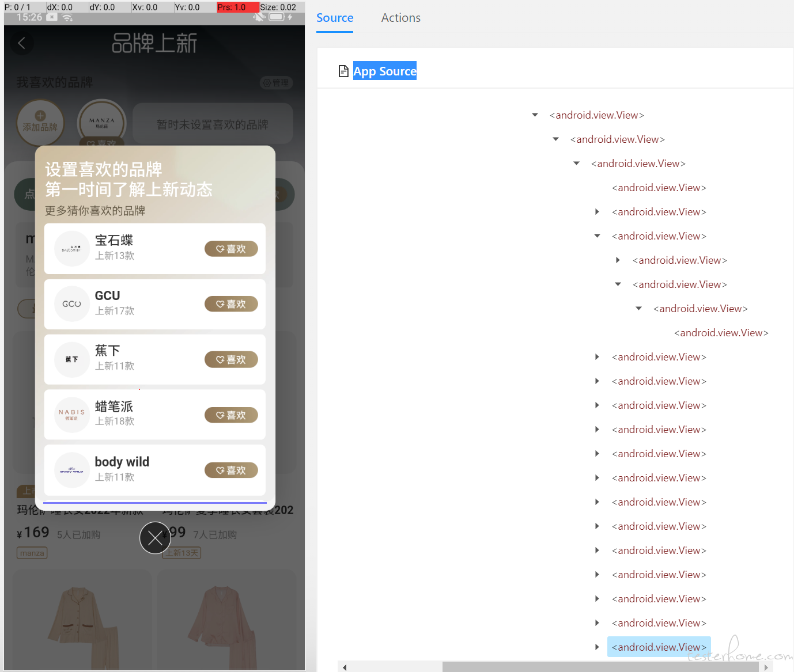Image resolution: width=794 pixels, height=672 pixels.
Task: Tap the 添加品牌 plus circle
Action: (x=40, y=122)
